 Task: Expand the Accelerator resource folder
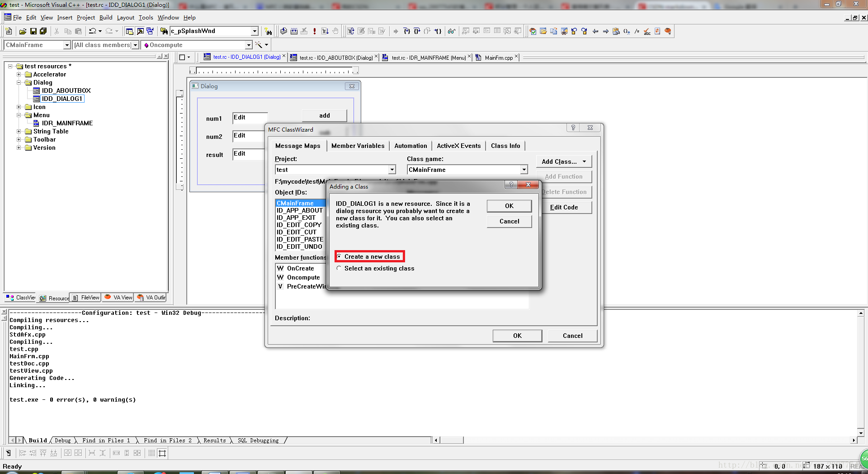point(19,74)
